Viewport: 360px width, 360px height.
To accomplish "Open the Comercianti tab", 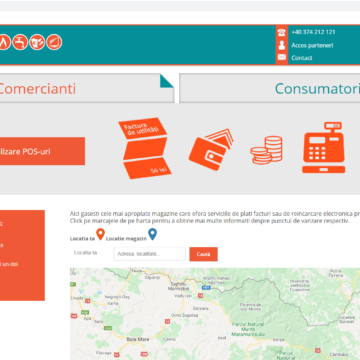I will coord(87,88).
